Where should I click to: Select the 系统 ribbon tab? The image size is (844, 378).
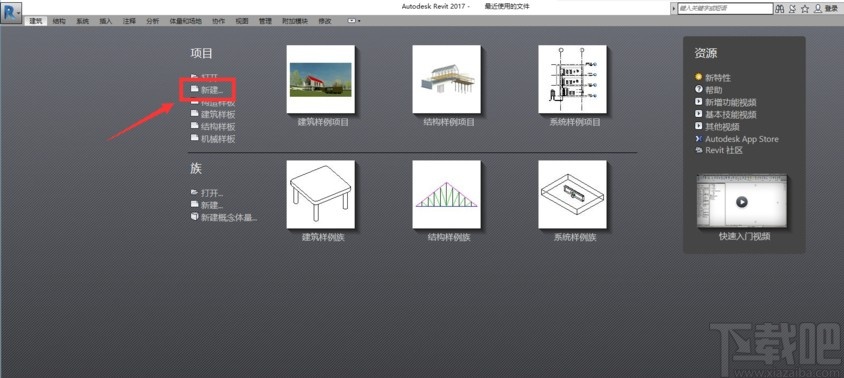pyautogui.click(x=82, y=21)
